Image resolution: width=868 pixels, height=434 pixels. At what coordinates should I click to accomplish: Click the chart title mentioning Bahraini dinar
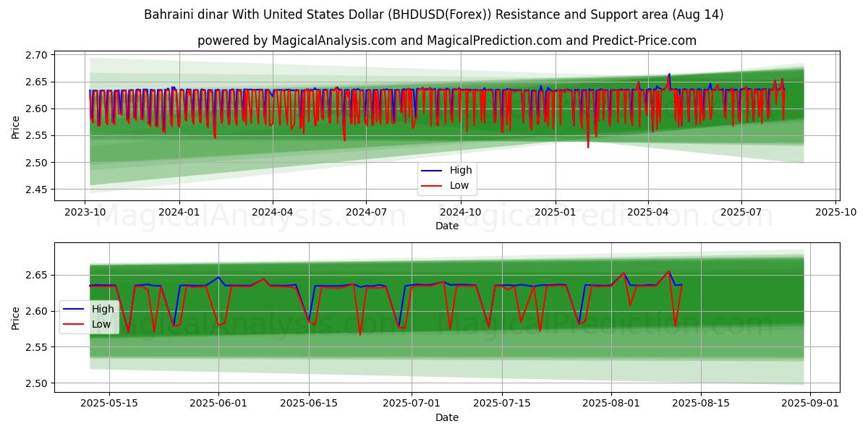[x=434, y=14]
